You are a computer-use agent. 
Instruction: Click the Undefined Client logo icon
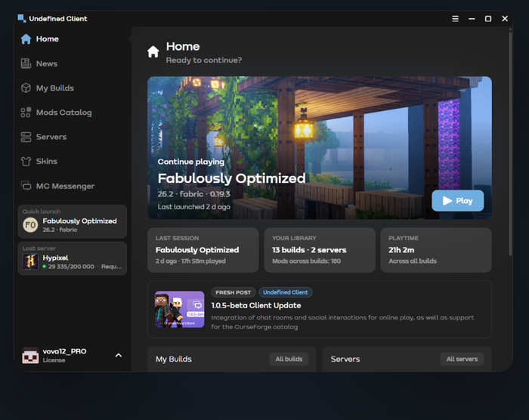click(x=22, y=18)
